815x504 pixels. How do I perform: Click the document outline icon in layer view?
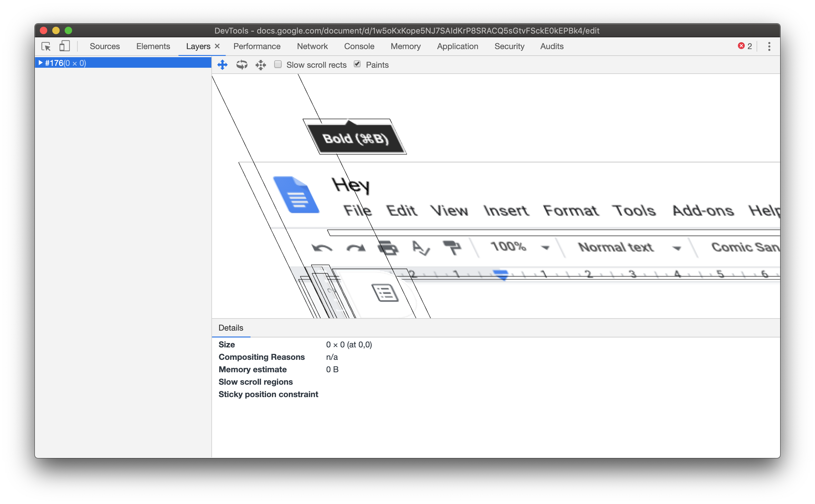point(385,293)
